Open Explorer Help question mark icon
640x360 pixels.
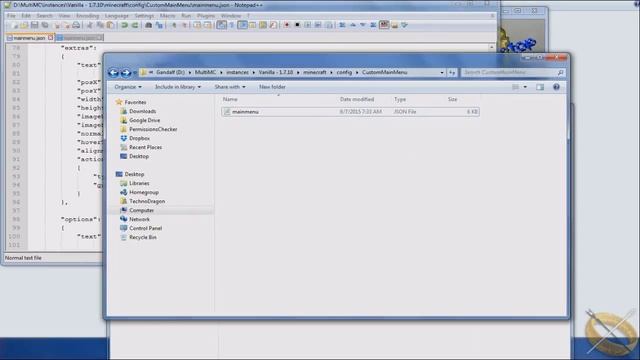pyautogui.click(x=556, y=87)
